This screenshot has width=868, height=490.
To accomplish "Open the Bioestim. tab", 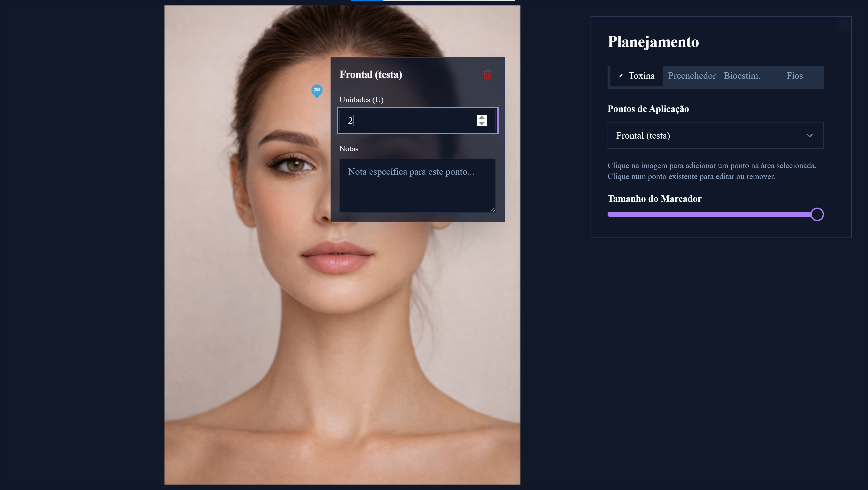I will tap(742, 76).
